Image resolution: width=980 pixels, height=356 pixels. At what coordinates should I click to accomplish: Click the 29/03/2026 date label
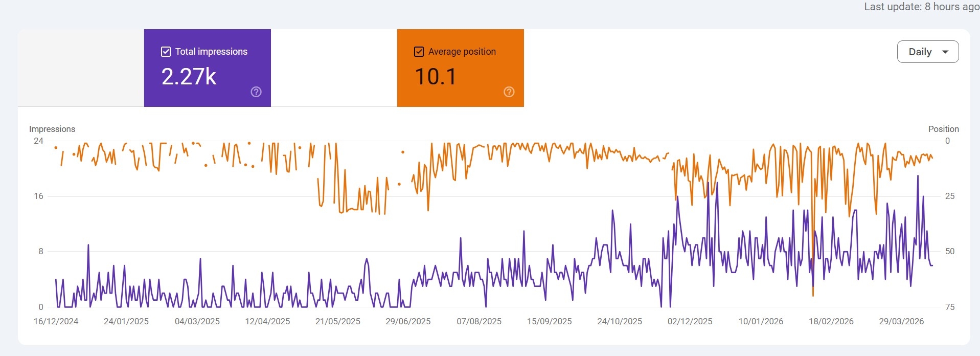click(x=901, y=321)
